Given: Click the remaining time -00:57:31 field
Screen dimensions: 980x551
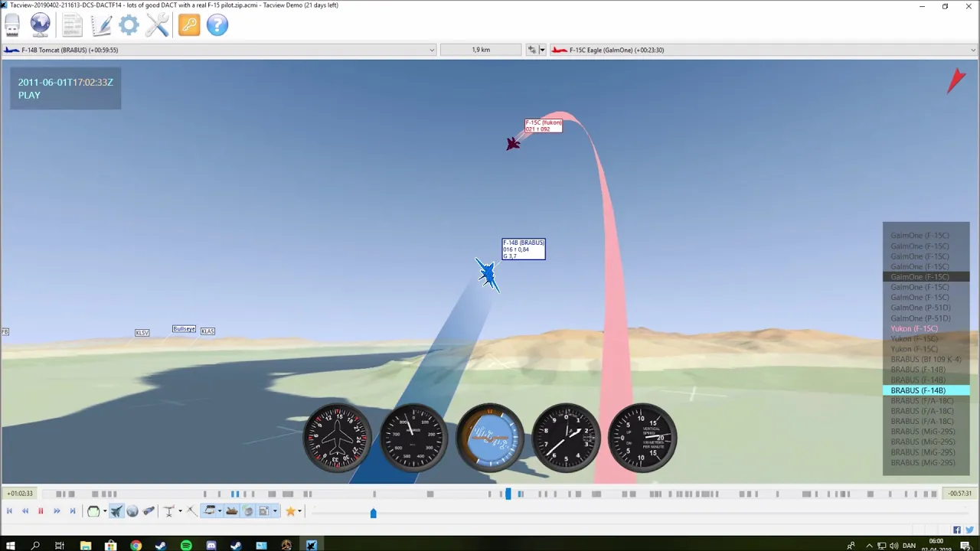Looking at the screenshot, I should click(959, 494).
